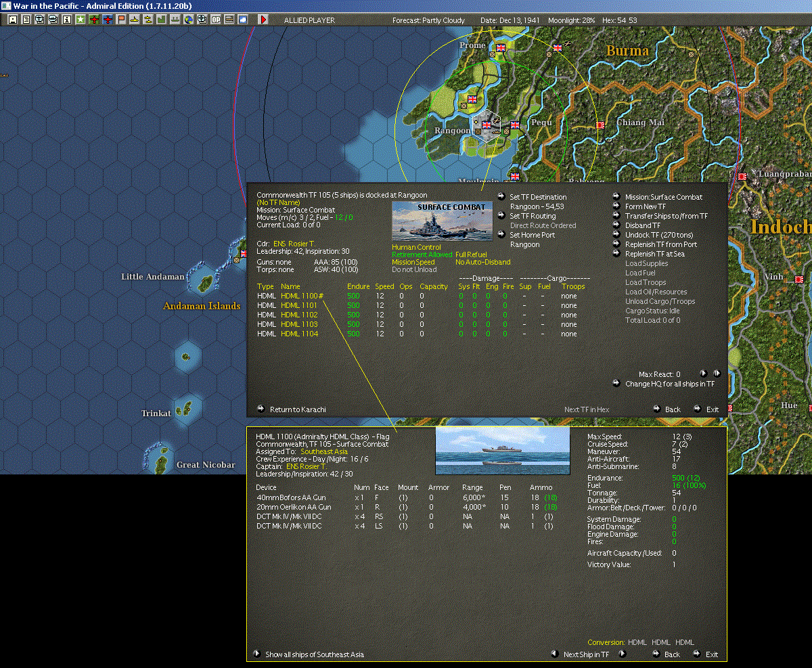Click the double yellow ships toolbar icon

(x=148, y=20)
